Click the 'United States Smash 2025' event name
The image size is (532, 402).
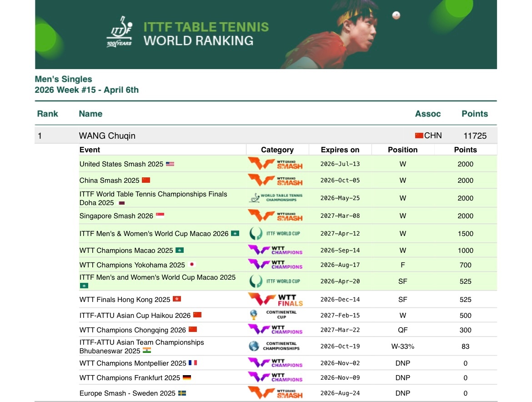[121, 164]
